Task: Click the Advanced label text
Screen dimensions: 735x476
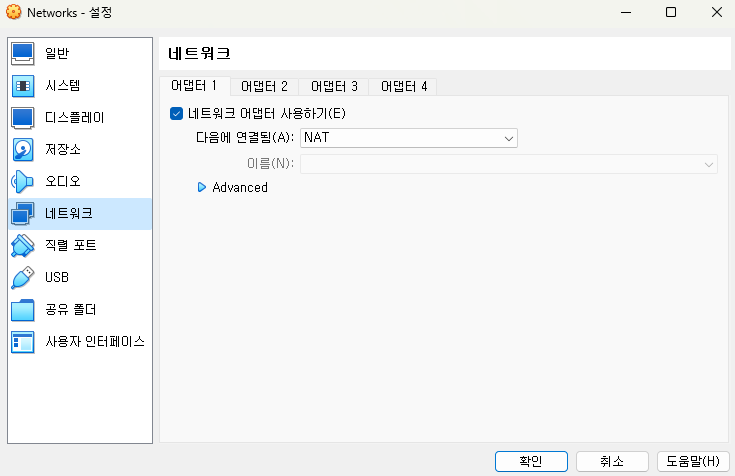Action: (x=240, y=187)
